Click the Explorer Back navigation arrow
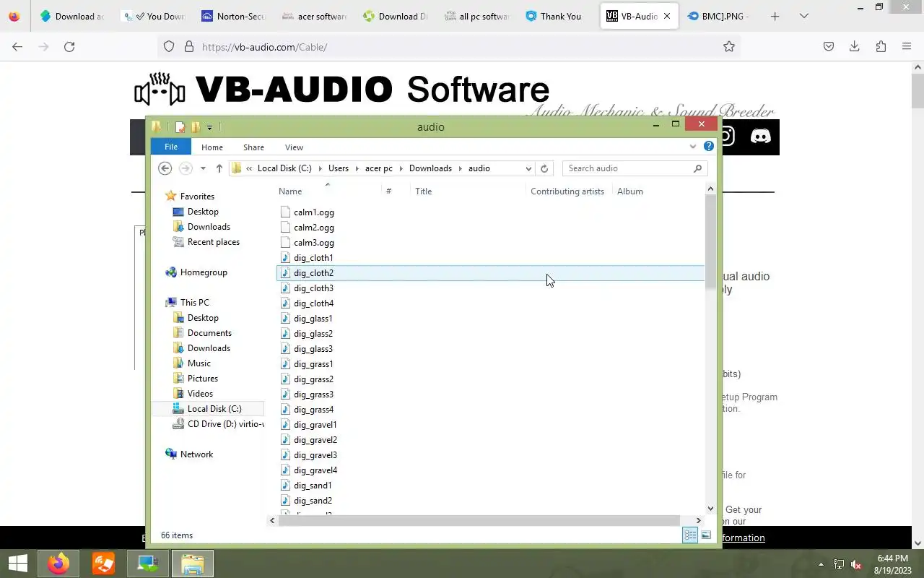 165,168
